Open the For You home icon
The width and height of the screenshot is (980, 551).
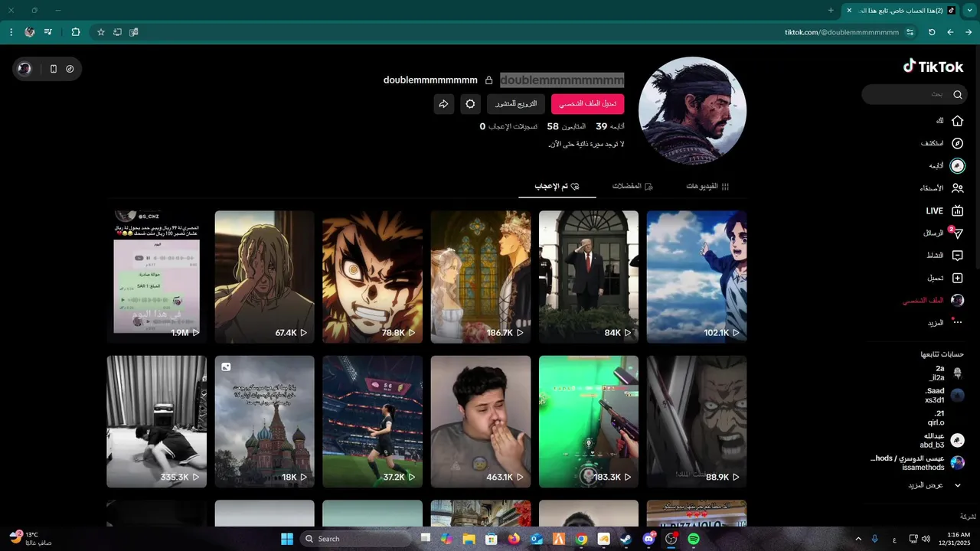pyautogui.click(x=957, y=121)
